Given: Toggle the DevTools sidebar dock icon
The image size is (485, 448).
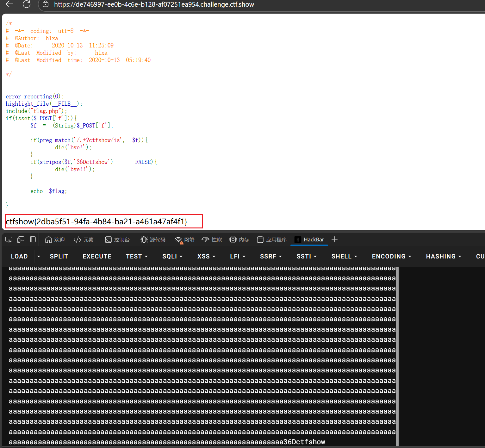Looking at the screenshot, I should coord(33,240).
